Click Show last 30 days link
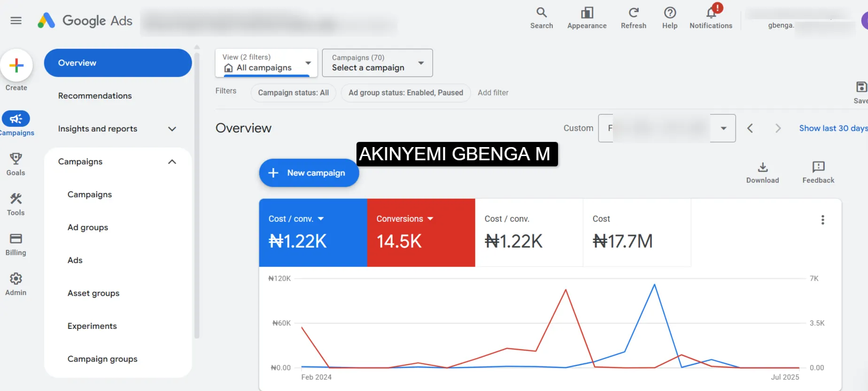868x391 pixels. pos(833,128)
